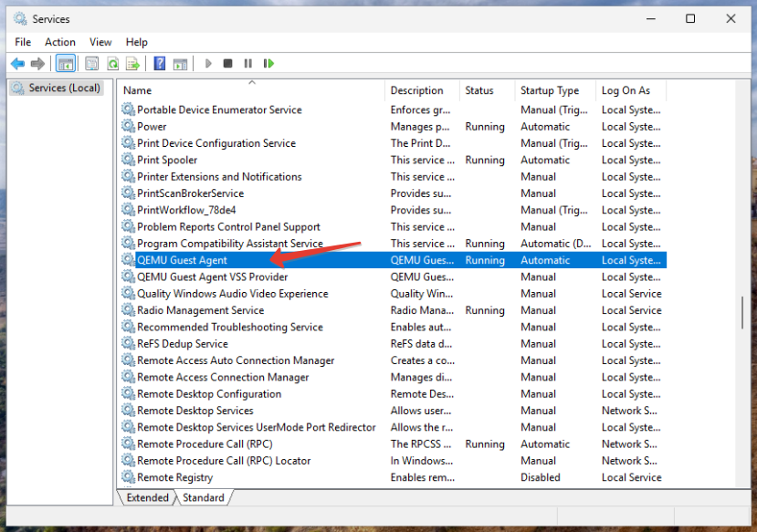Select Portable Device Enumerator Service row
The height and width of the screenshot is (532, 757).
click(x=394, y=110)
